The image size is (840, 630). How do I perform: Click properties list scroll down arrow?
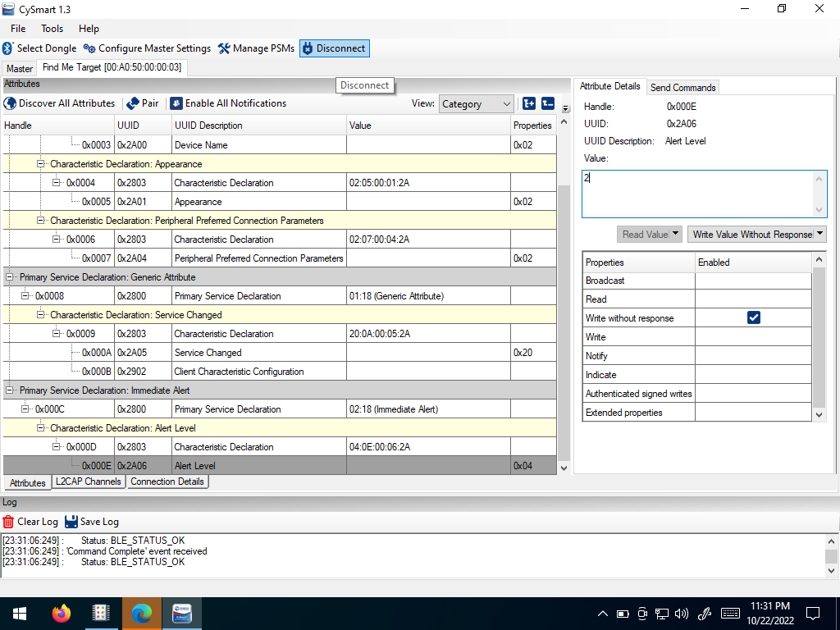click(818, 414)
